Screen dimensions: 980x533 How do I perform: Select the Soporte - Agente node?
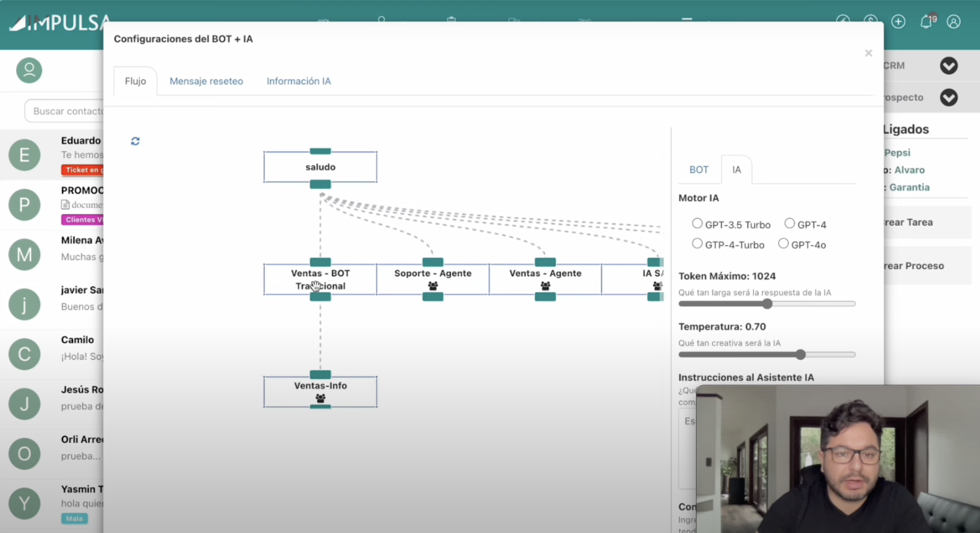coord(433,279)
